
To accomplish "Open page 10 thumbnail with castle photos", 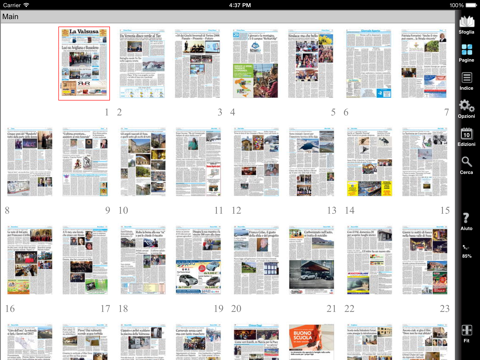I will pos(143,162).
